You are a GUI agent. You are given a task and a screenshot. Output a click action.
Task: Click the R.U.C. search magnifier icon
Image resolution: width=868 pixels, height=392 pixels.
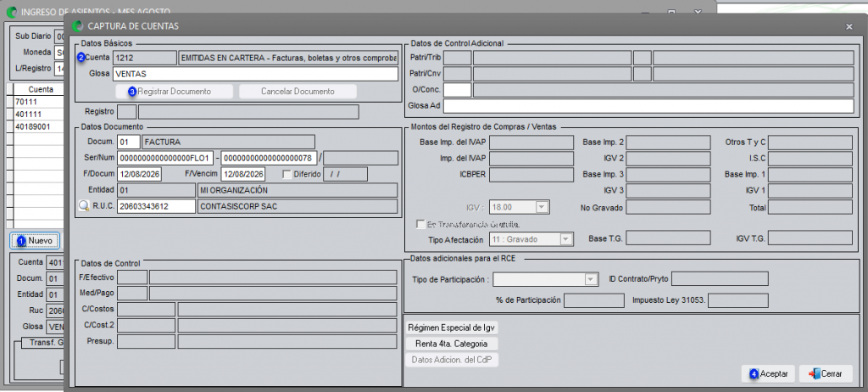click(x=84, y=206)
